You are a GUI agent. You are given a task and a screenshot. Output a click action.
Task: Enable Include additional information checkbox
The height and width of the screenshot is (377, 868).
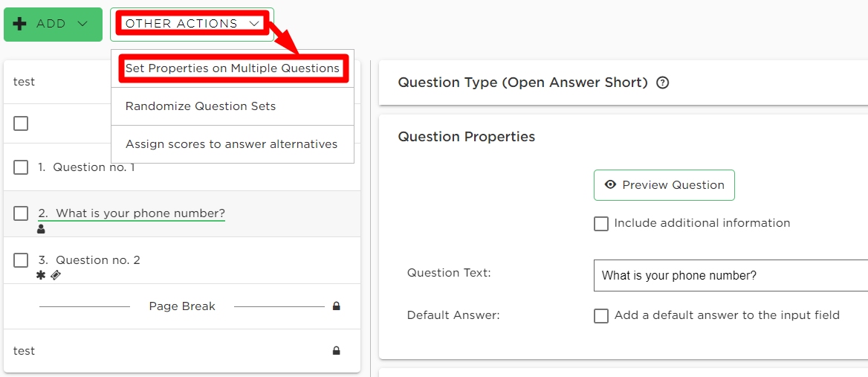point(601,224)
